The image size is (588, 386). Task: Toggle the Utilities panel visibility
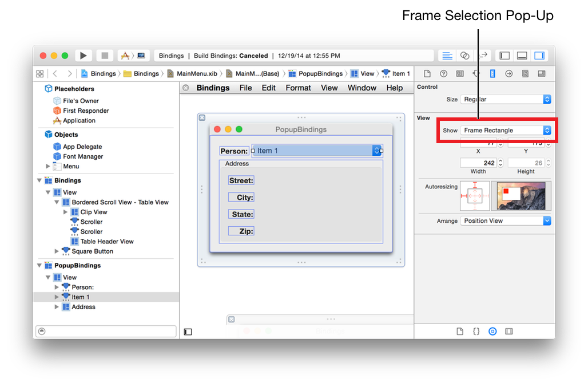pyautogui.click(x=539, y=56)
